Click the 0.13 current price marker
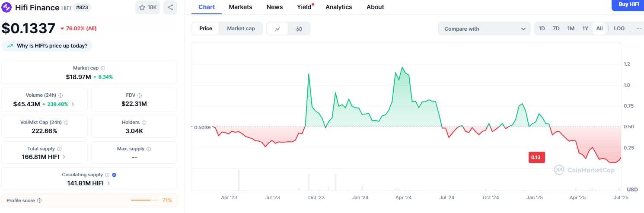The height and width of the screenshot is (213, 644). 536,157
